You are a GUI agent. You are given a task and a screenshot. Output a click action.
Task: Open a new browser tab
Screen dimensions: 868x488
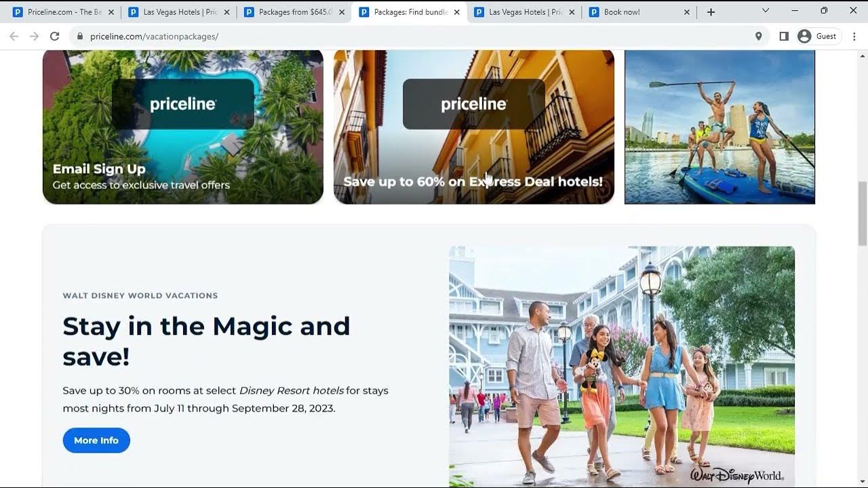coord(711,12)
